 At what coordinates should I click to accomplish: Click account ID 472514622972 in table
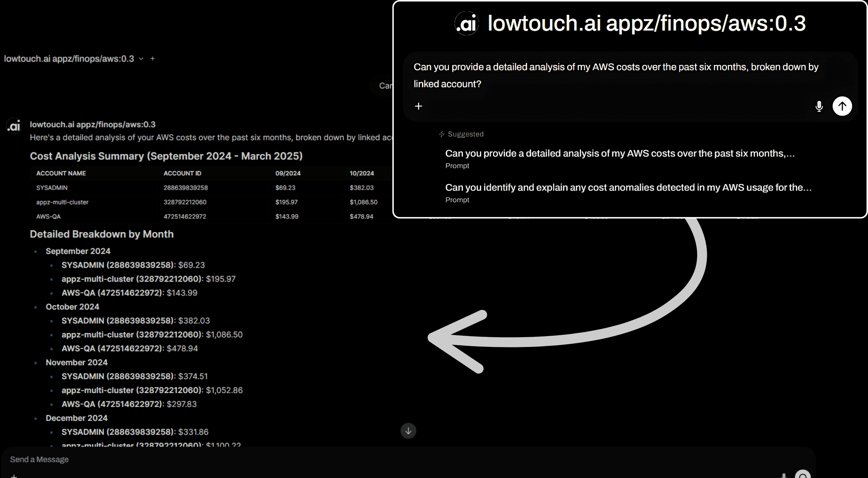coord(185,217)
